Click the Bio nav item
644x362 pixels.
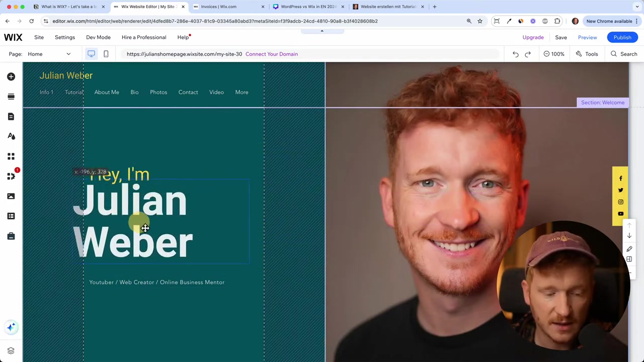tap(134, 92)
